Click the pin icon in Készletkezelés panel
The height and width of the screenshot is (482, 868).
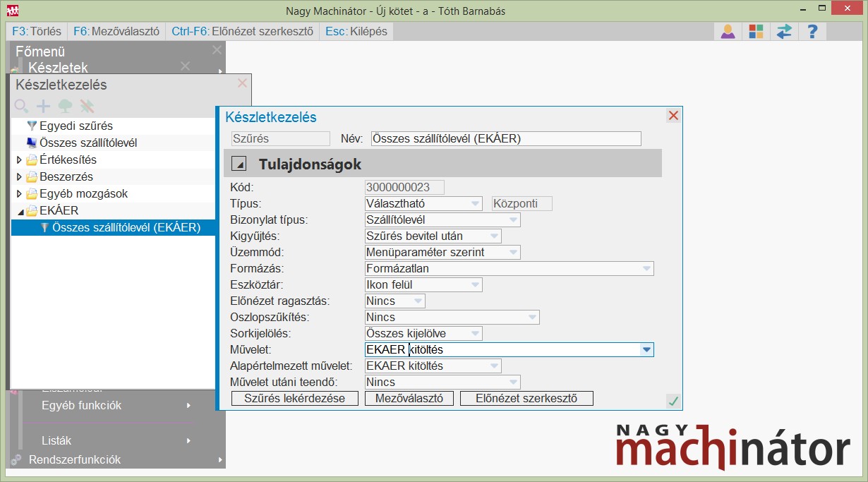tap(87, 106)
